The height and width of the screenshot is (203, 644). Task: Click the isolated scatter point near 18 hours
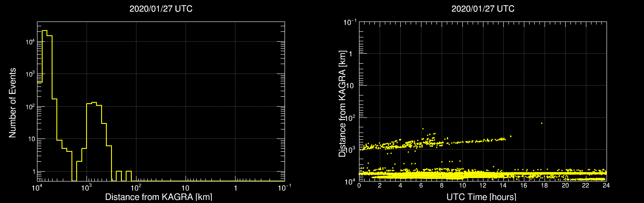click(542, 123)
